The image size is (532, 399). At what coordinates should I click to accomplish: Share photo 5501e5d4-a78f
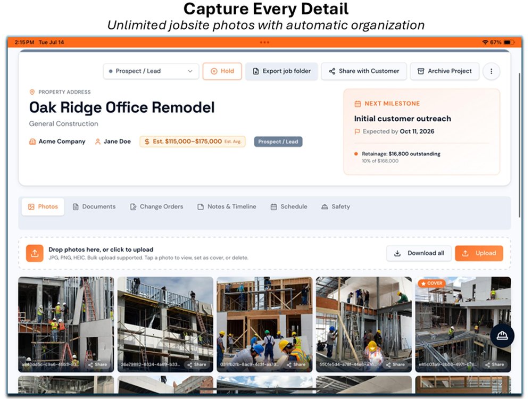[x=396, y=365]
